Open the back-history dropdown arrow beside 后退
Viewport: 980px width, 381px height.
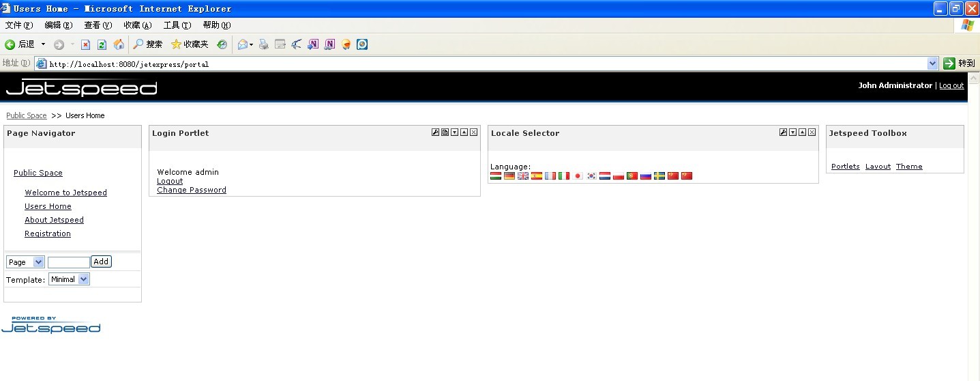[x=43, y=44]
